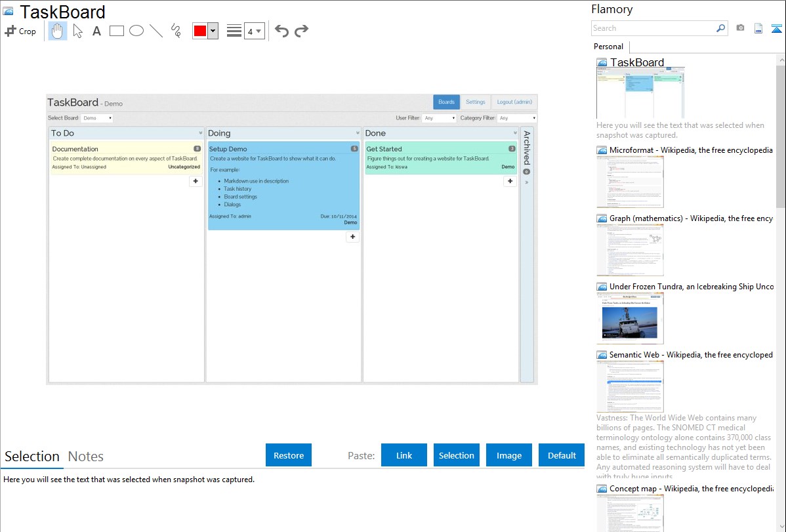Add item with Done plus button

tap(510, 181)
